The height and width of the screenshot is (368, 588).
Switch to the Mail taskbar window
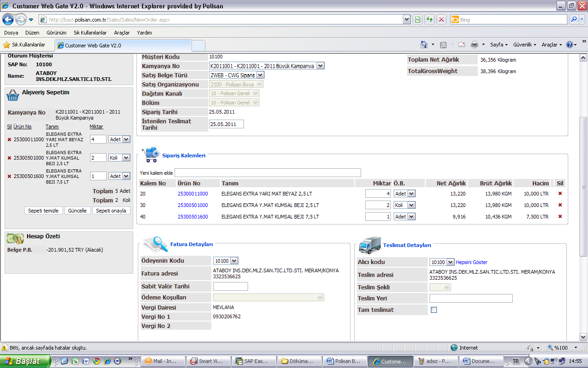coord(163,362)
